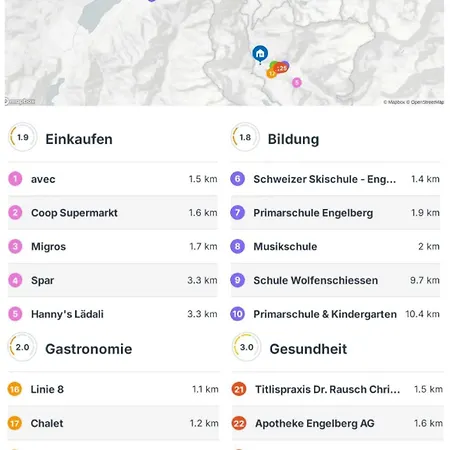Screen dimensions: 450x450
Task: Open Primarschule Engelberg entry
Action: coord(335,213)
